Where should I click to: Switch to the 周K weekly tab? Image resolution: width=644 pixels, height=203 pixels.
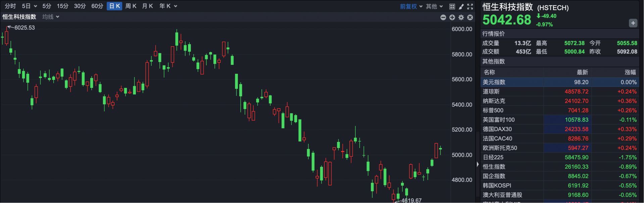tap(131, 6)
